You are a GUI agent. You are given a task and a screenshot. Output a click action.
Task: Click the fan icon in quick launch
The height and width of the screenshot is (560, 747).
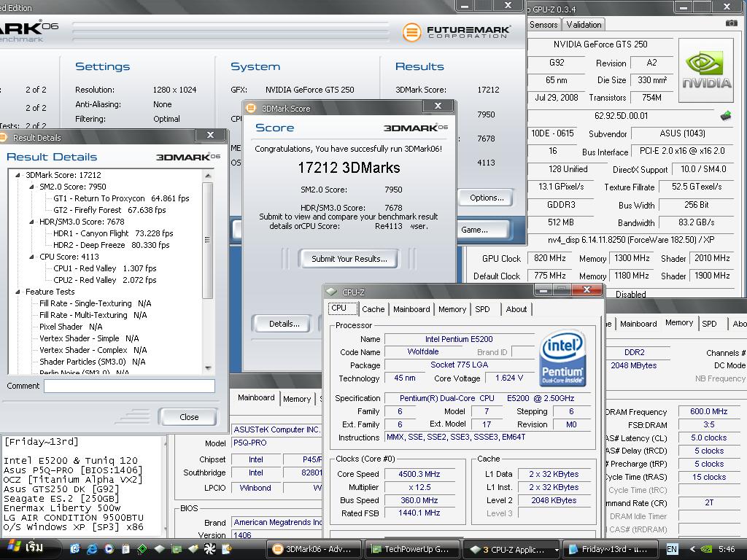pyautogui.click(x=210, y=549)
